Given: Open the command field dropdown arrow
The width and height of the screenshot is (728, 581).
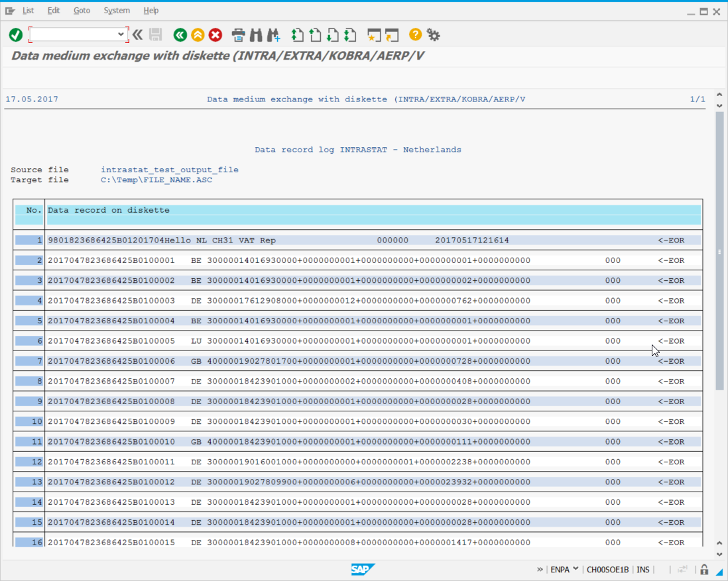Looking at the screenshot, I should click(121, 34).
